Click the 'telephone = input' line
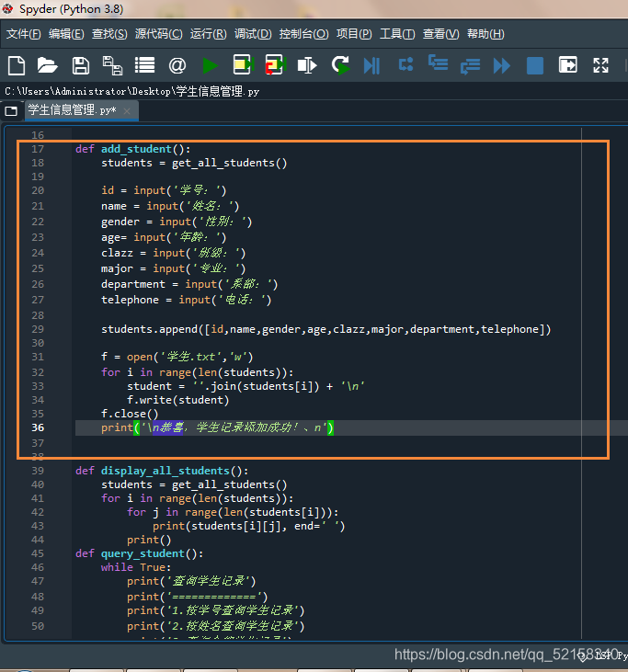Screen dimensions: 628x672 tap(186, 300)
